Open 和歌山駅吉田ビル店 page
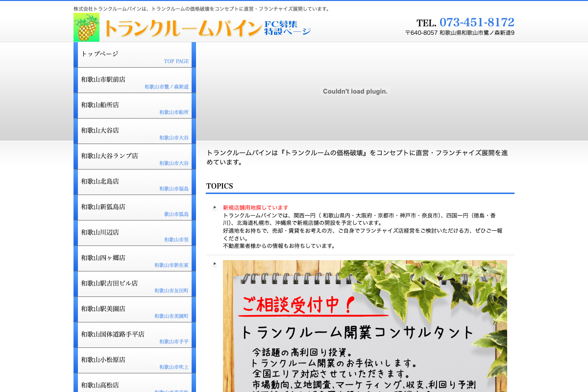 [135, 284]
